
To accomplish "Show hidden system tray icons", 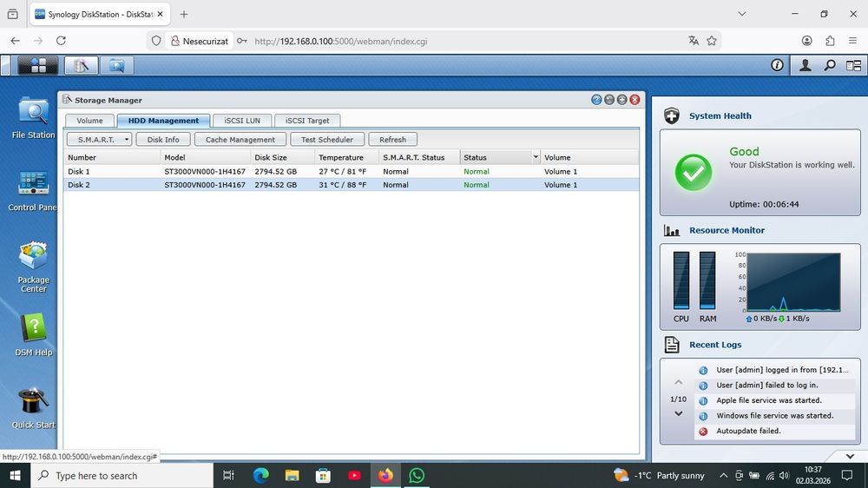I will tap(723, 475).
